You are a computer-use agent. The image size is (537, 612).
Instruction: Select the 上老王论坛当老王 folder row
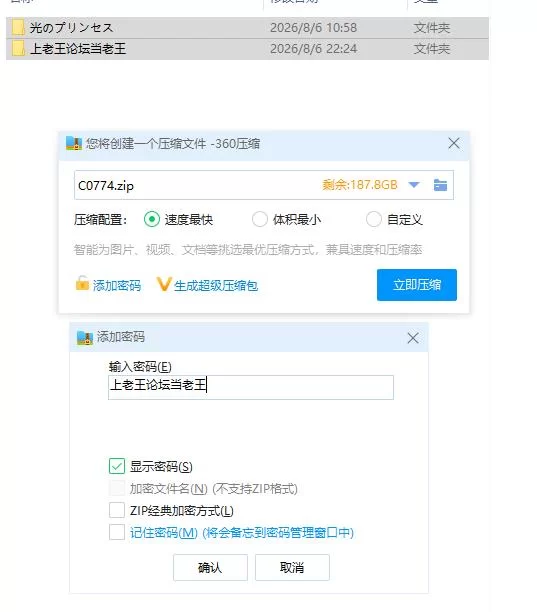coord(247,49)
